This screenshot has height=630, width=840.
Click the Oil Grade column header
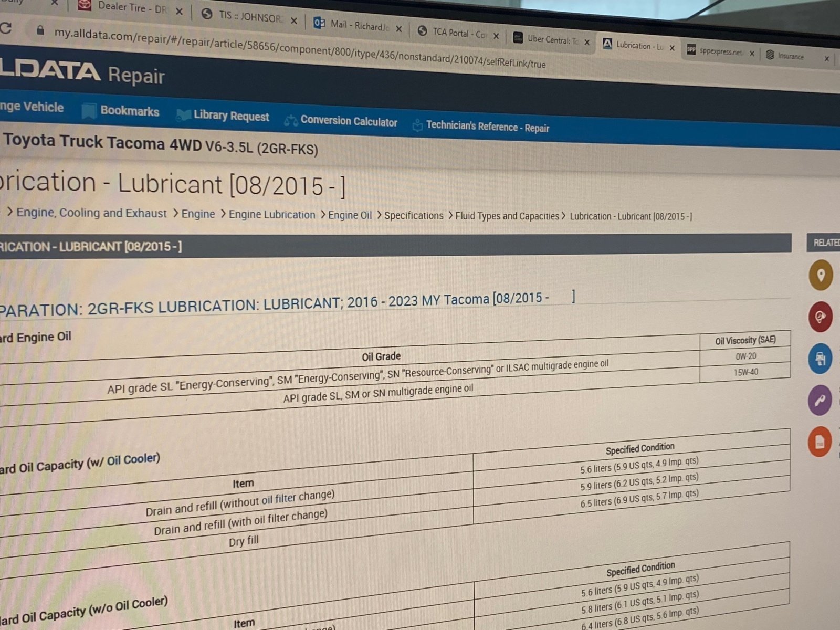tap(381, 356)
